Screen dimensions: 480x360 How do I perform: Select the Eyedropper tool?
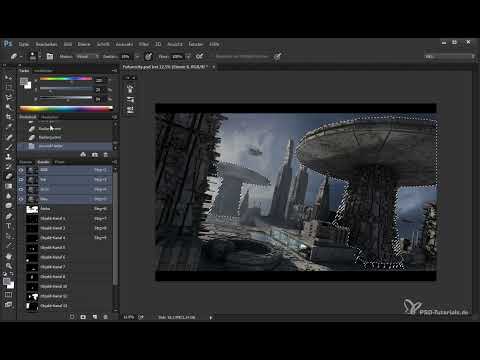point(9,127)
